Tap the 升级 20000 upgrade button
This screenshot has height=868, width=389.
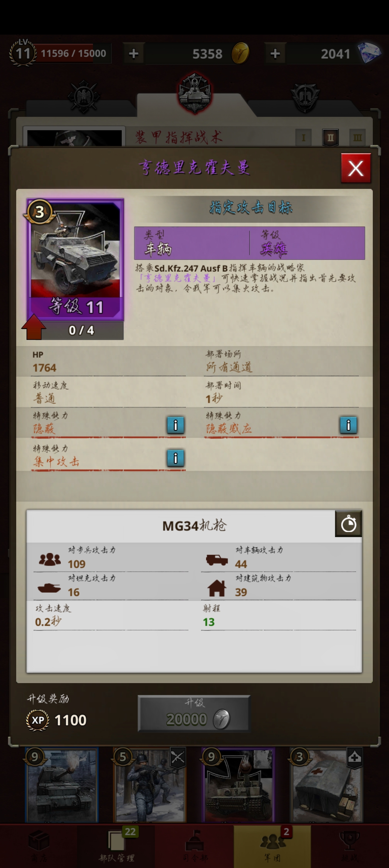click(194, 713)
